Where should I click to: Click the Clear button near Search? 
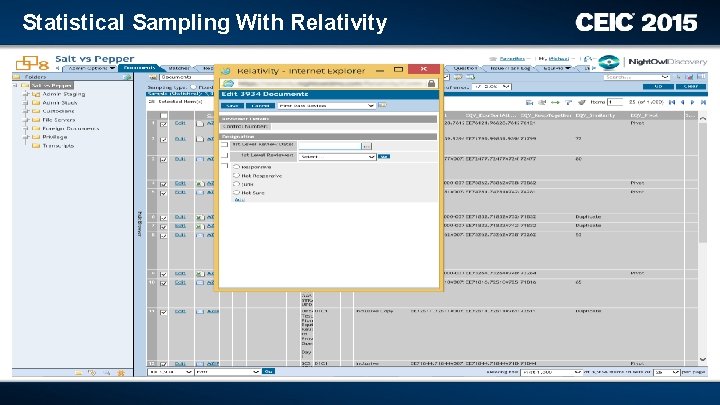pos(691,86)
